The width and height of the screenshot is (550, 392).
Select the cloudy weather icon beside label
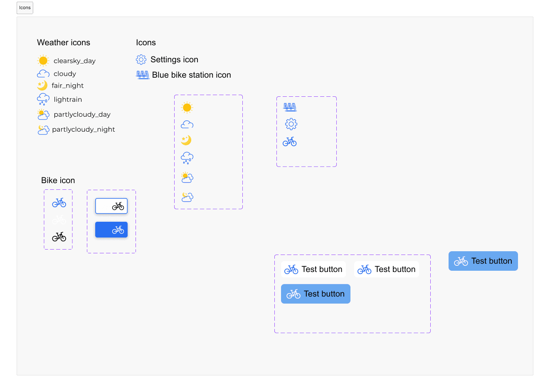[x=43, y=73]
